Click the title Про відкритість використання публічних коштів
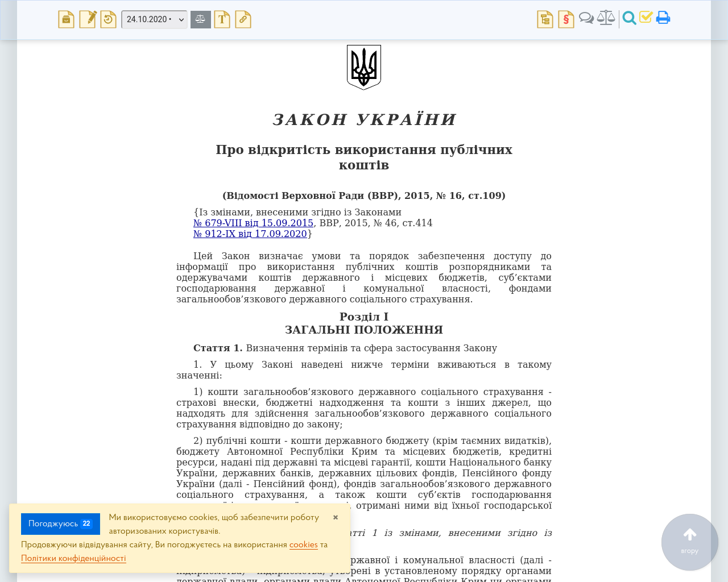The height and width of the screenshot is (582, 728). pos(364,157)
